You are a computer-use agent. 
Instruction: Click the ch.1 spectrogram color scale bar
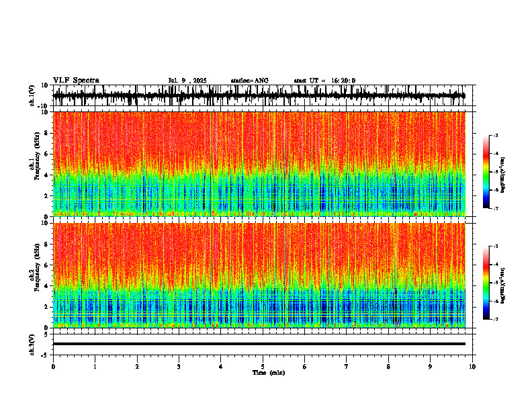(x=486, y=172)
